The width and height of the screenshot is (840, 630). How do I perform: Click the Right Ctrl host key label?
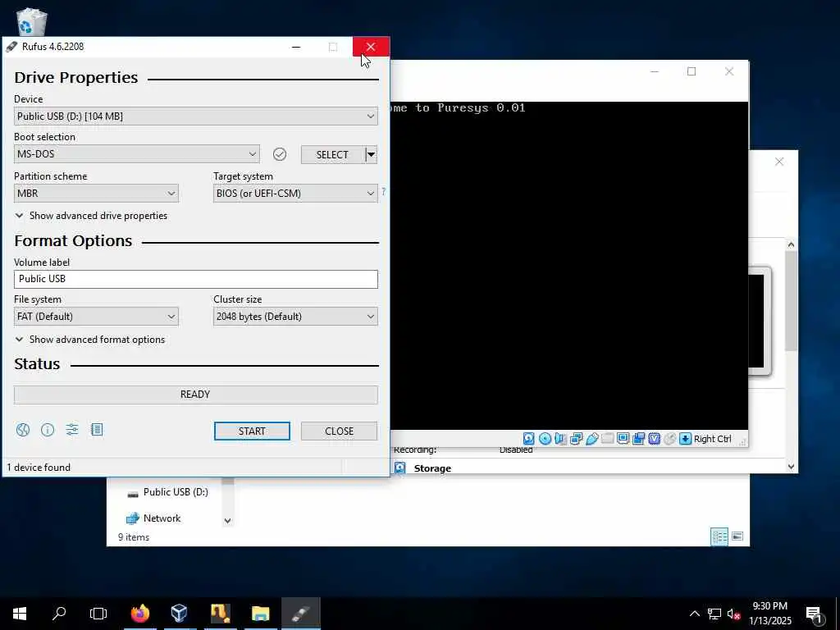[x=713, y=440]
